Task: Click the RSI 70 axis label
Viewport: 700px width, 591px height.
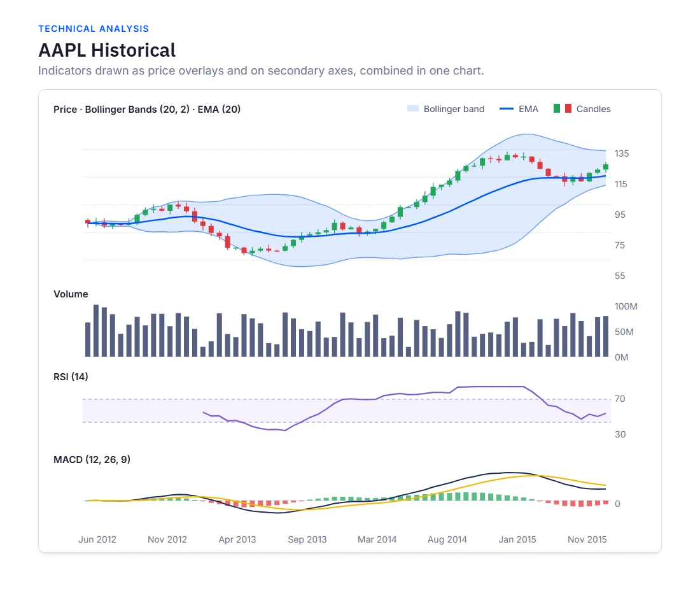Action: tap(620, 399)
